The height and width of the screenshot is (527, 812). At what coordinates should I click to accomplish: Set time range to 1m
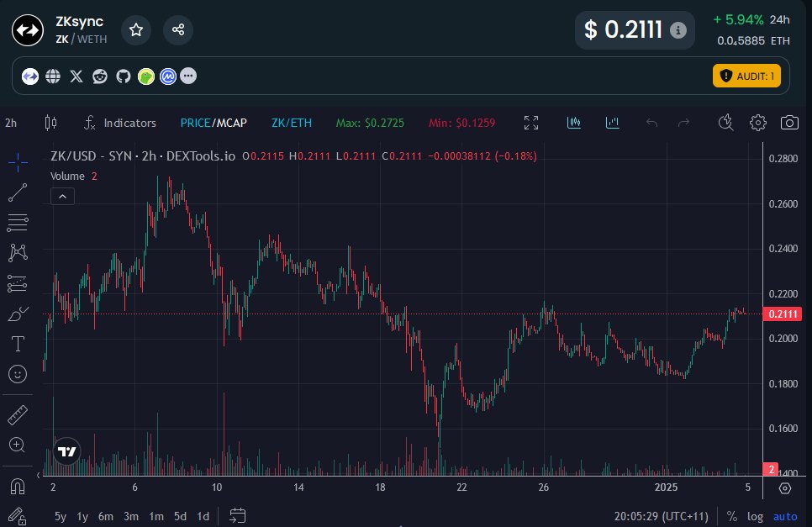pyautogui.click(x=156, y=516)
